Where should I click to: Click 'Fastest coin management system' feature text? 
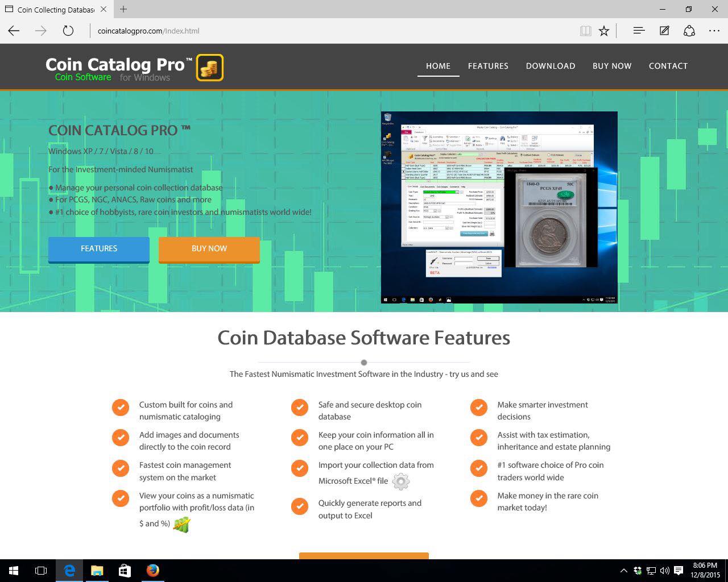(x=185, y=471)
